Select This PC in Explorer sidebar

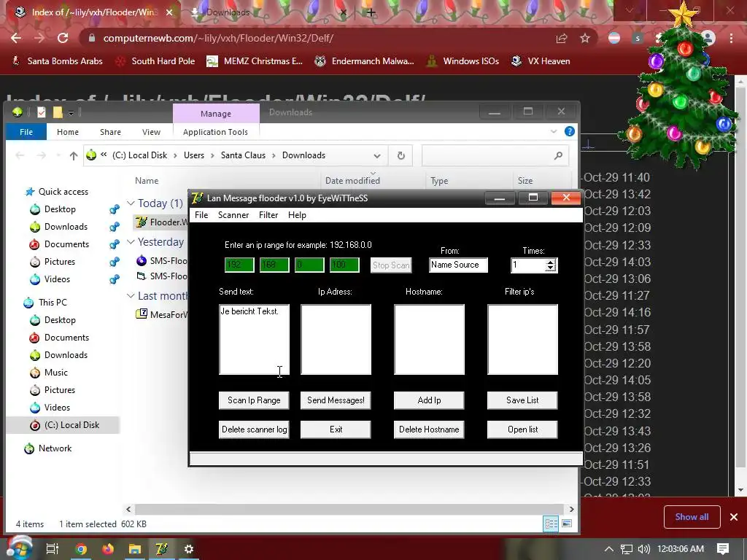tap(53, 303)
